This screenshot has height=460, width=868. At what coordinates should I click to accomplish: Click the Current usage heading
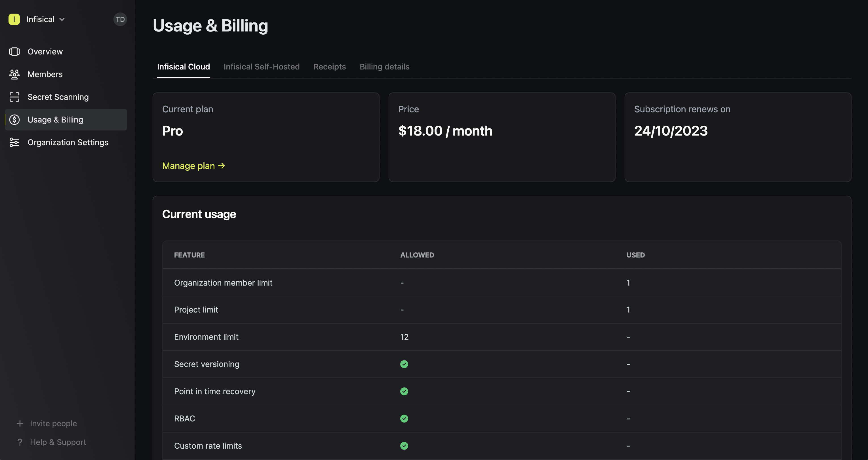(199, 214)
